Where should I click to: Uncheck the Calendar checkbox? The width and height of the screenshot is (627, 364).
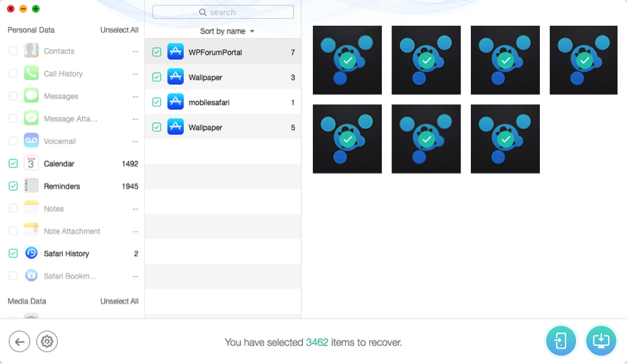(x=13, y=164)
